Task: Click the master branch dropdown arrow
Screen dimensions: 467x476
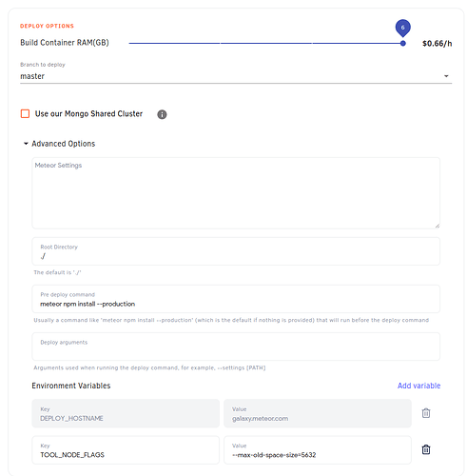Action: coord(446,76)
